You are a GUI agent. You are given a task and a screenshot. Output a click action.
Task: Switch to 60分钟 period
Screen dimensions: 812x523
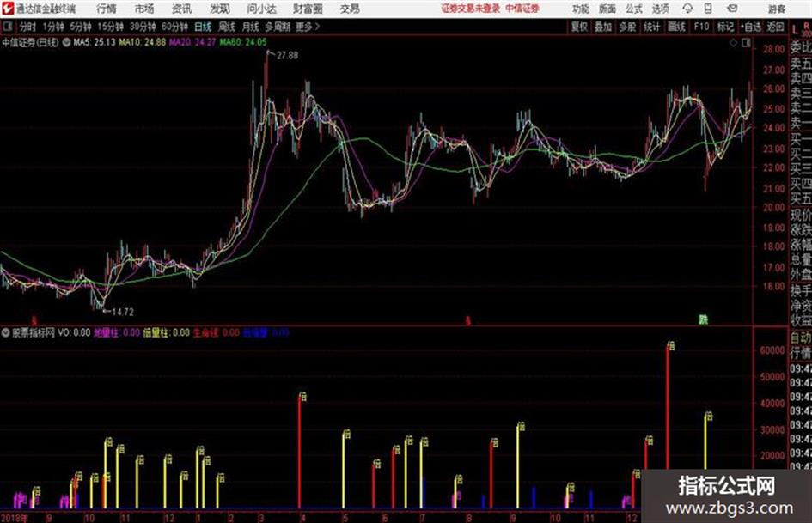tap(175, 27)
